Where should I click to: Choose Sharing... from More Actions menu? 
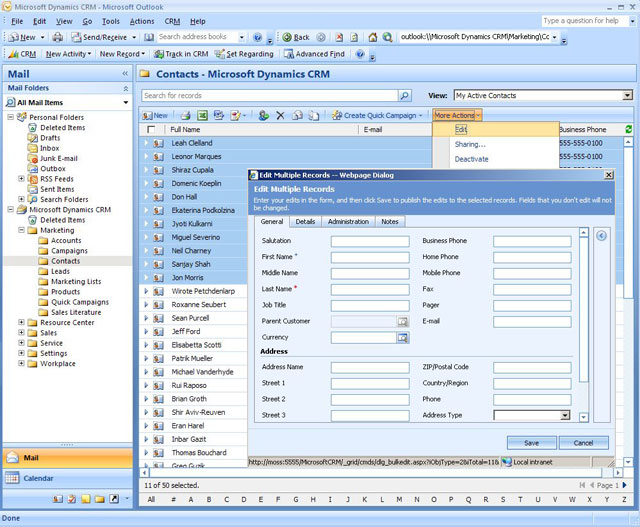coord(470,144)
